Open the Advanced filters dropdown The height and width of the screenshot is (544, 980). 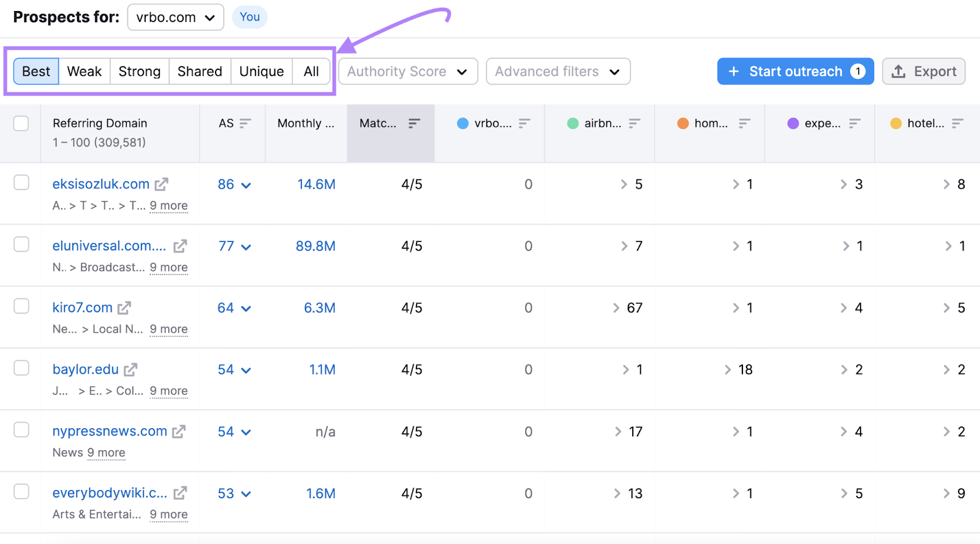(x=558, y=72)
